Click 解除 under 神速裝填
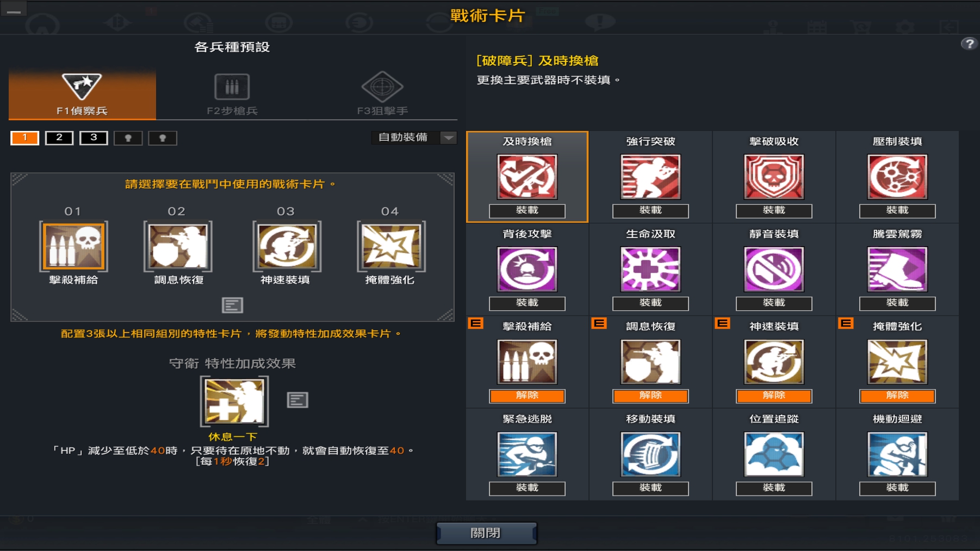Image resolution: width=980 pixels, height=551 pixels. (774, 396)
